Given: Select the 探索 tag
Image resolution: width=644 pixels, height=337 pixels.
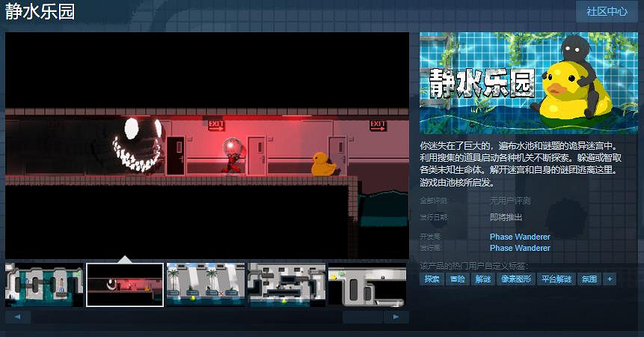Looking at the screenshot, I should coord(432,279).
